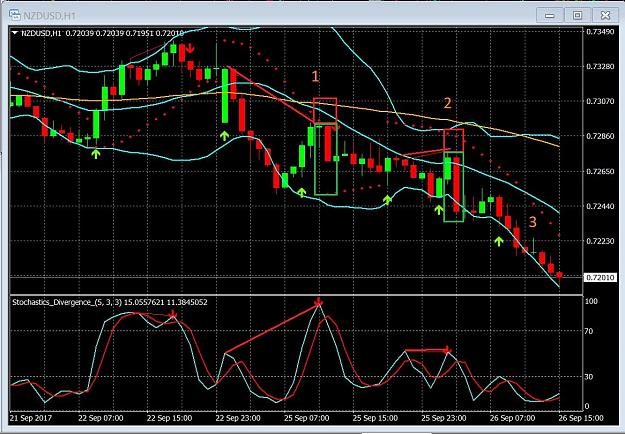Click the stochastic scale level 30
The width and height of the screenshot is (625, 434).
(589, 377)
